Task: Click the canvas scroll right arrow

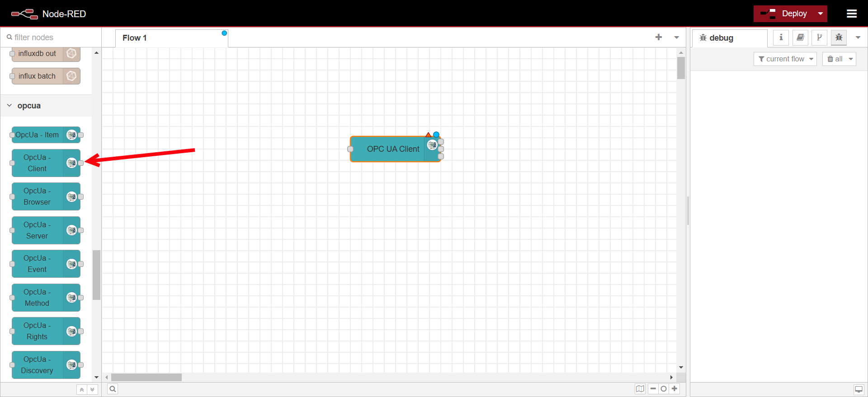Action: pos(671,377)
